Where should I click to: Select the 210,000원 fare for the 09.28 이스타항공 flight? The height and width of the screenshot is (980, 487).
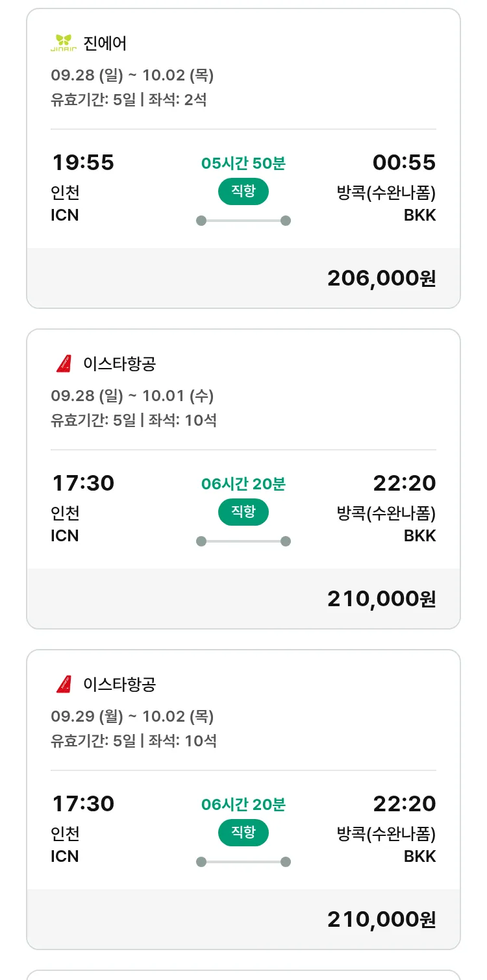381,598
